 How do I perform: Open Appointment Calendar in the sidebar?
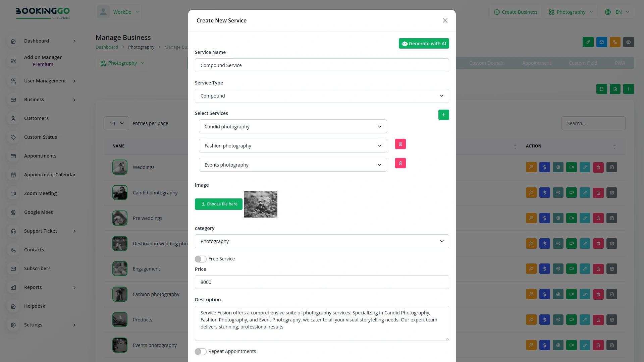(50, 175)
